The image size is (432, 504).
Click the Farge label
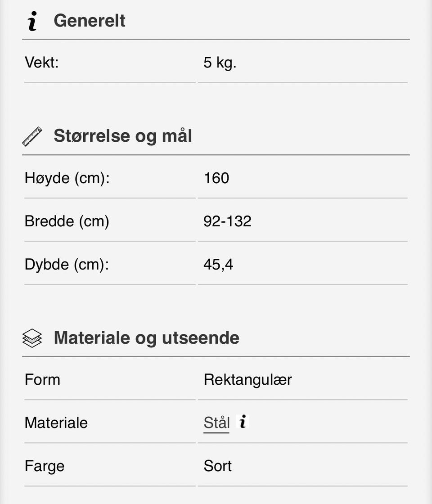point(45,466)
